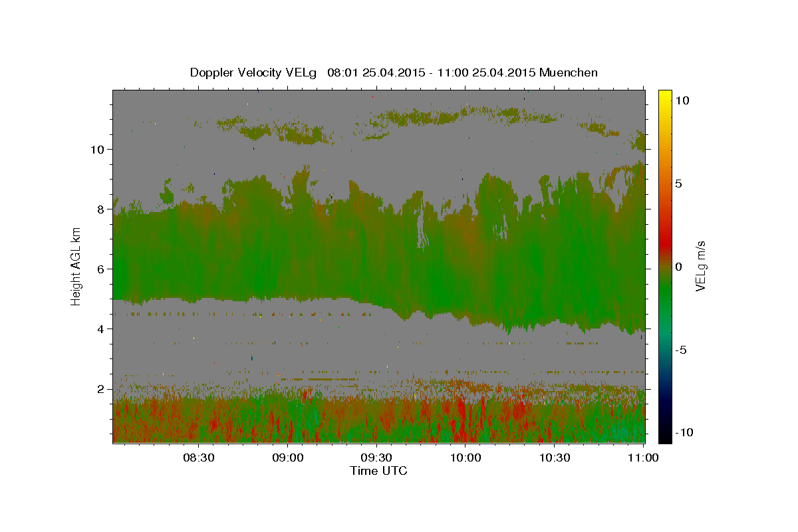Click the 'VELg m/s' colorbar label

tap(700, 266)
